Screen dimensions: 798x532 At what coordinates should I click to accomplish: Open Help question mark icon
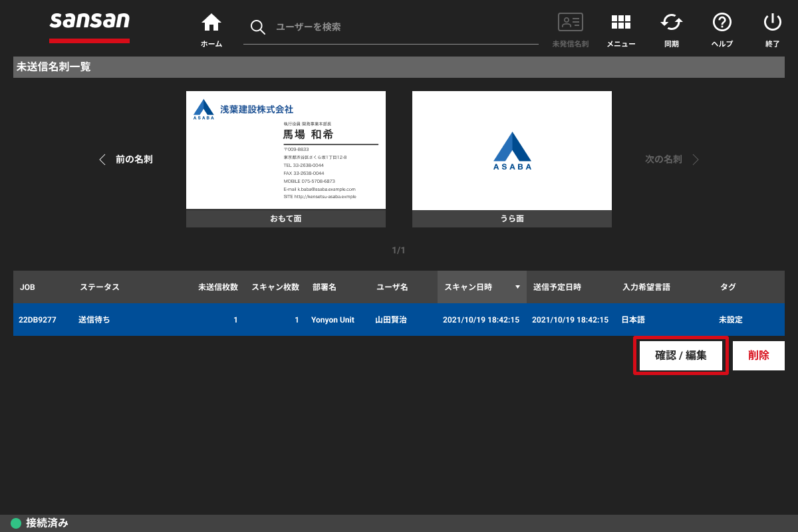tap(722, 23)
